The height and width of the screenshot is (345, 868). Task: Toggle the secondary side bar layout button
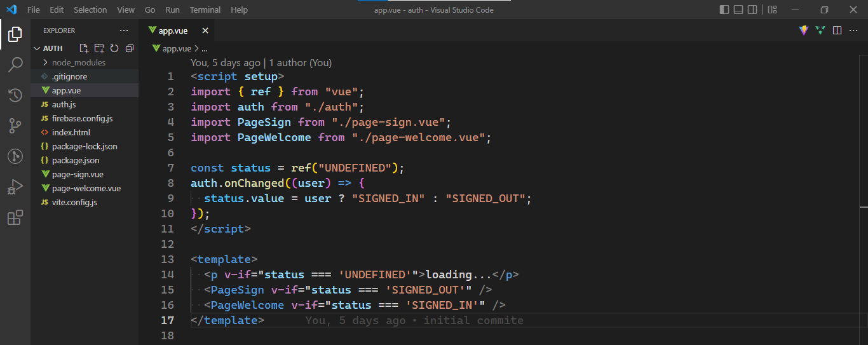point(753,10)
